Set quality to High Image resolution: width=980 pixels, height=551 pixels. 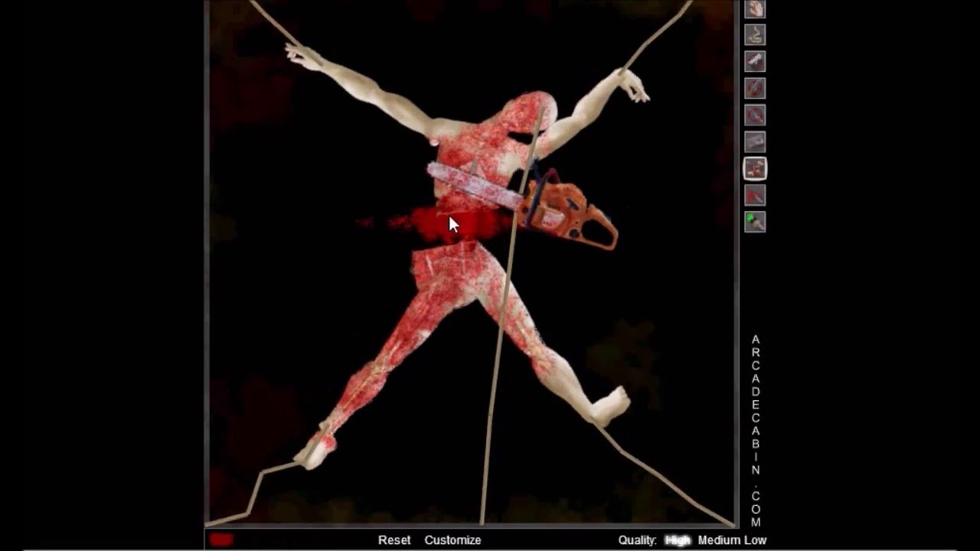678,540
